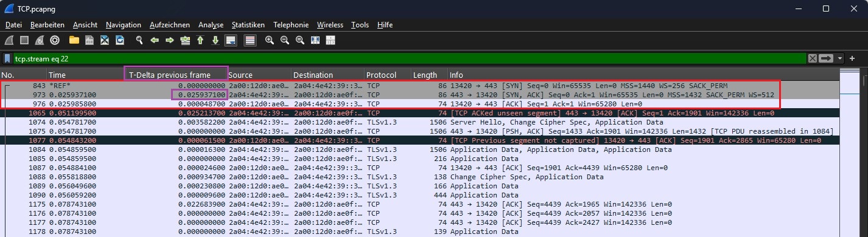The image size is (868, 237).
Task: Open the Aufzeichnen menu
Action: (170, 25)
